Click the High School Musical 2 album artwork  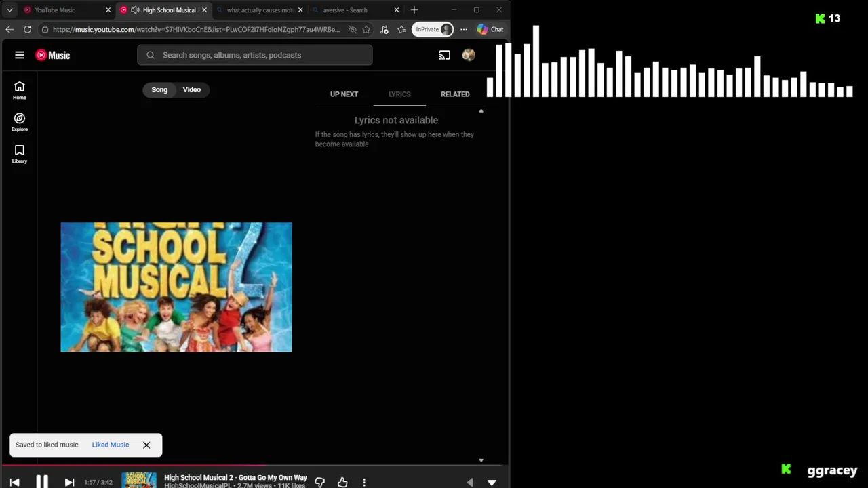click(176, 287)
